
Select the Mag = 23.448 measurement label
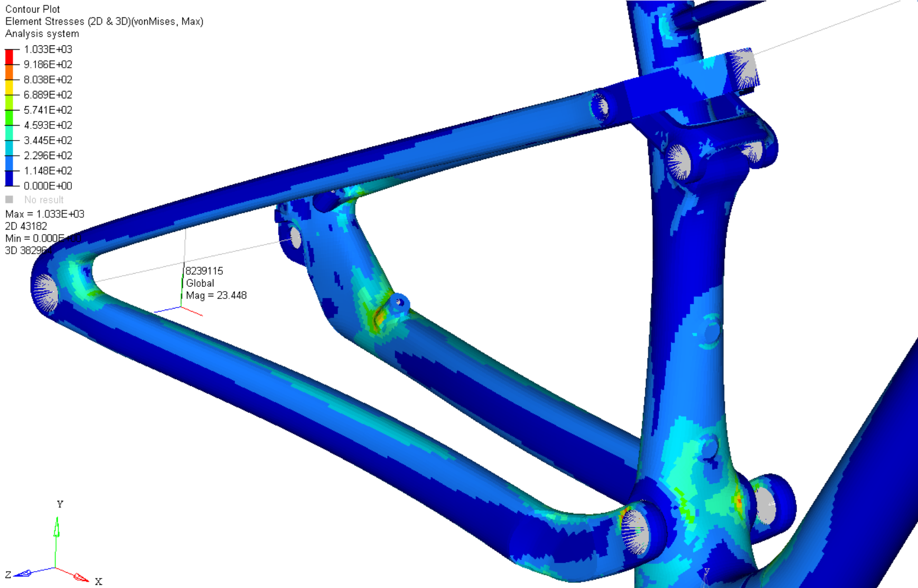pos(216,295)
